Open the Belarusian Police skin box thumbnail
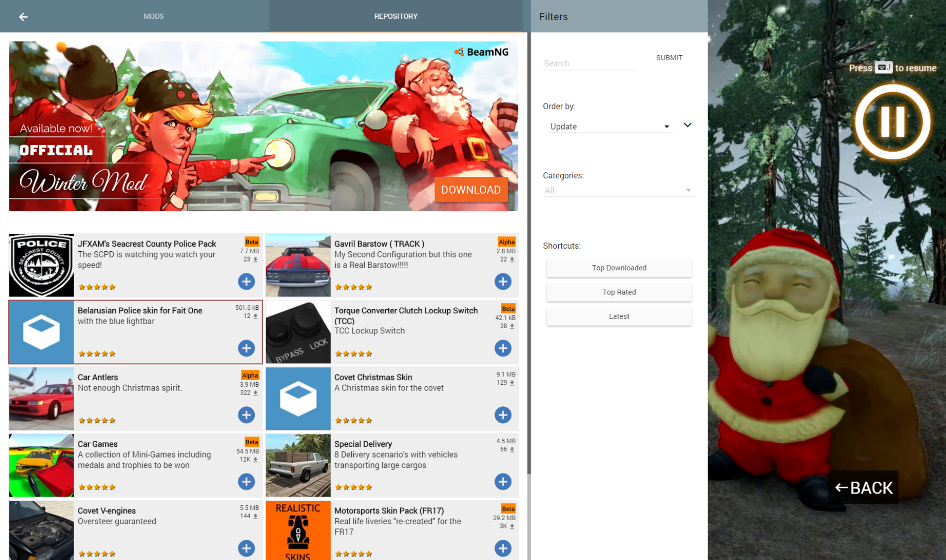Viewport: 946px width, 560px height. [41, 332]
